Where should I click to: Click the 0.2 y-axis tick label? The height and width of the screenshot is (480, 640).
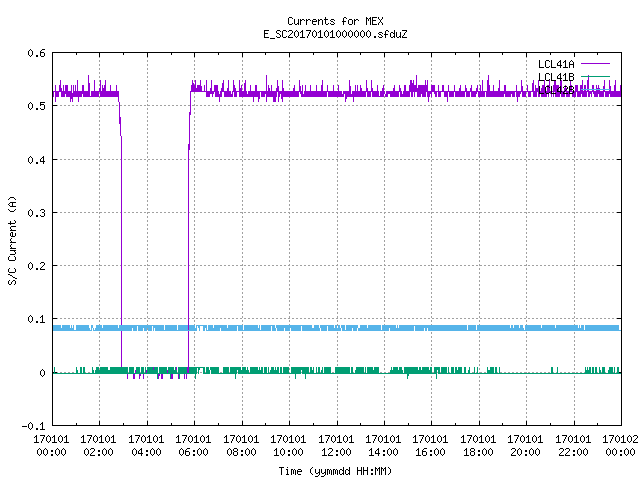(36, 266)
